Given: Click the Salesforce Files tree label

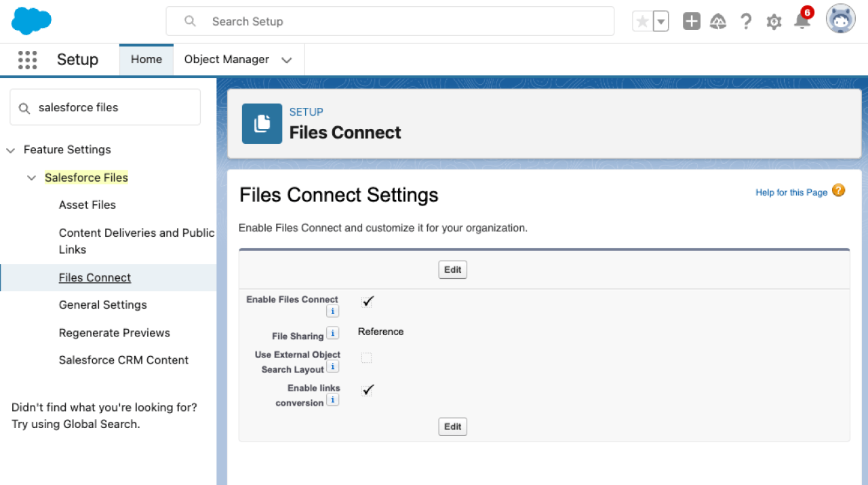Looking at the screenshot, I should coord(86,178).
